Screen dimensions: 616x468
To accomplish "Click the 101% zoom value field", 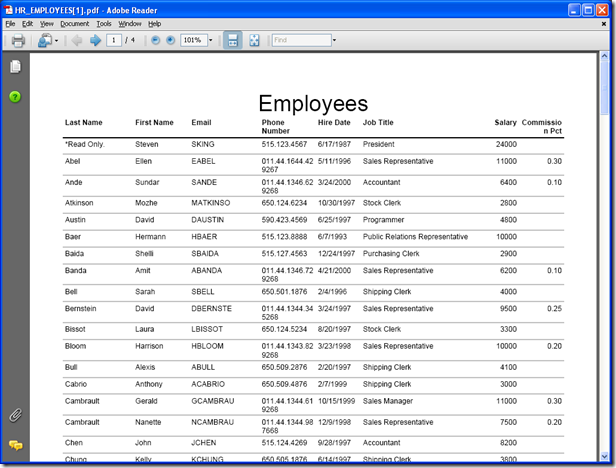I will 194,40.
